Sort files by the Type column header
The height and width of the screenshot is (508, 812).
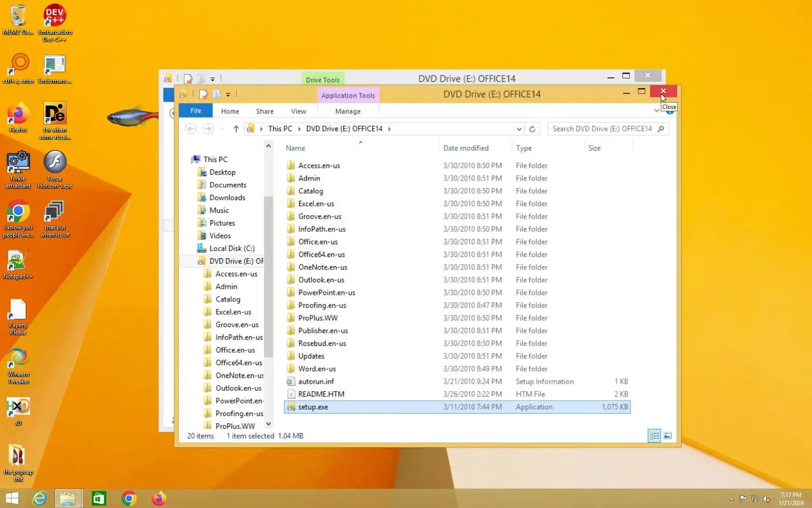(548, 148)
